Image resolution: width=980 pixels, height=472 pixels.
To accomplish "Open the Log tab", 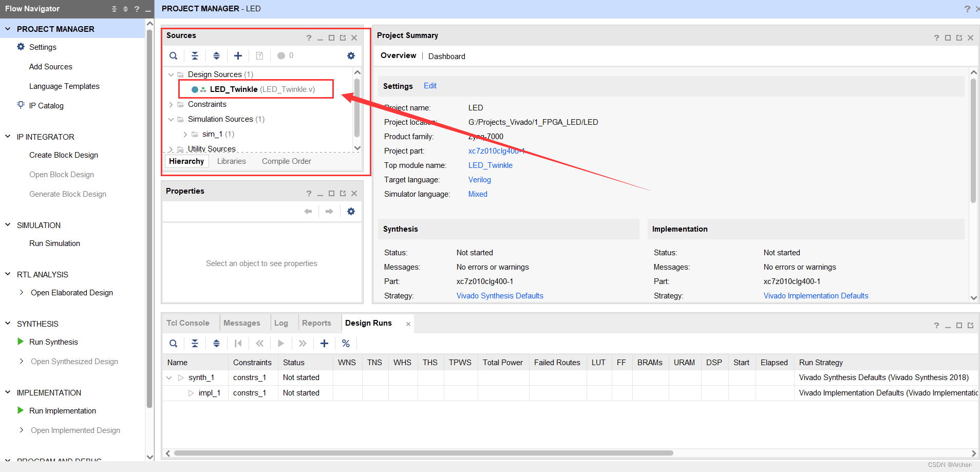I will [281, 323].
